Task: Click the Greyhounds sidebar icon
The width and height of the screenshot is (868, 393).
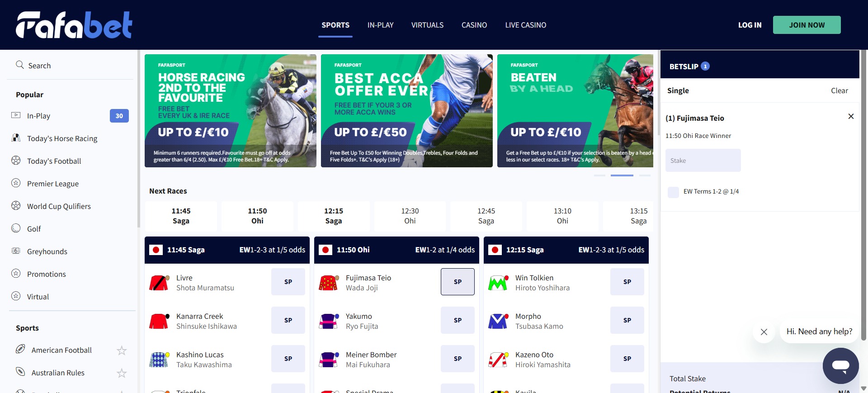Action: [x=16, y=251]
